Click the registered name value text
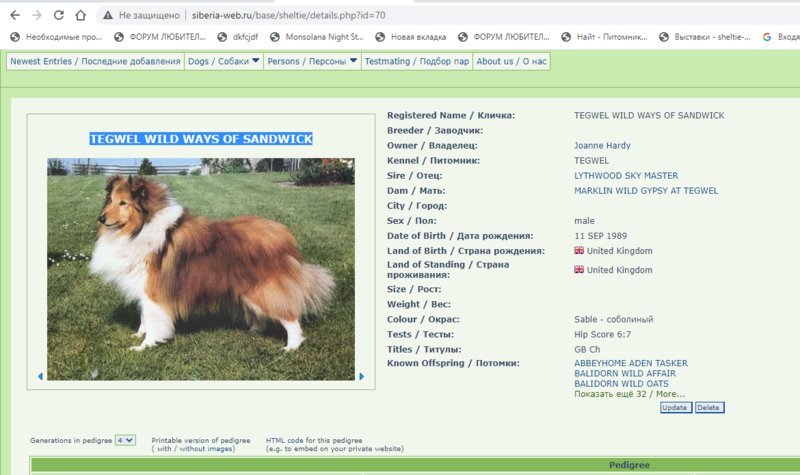Viewport: 800px width, 475px height. (649, 115)
